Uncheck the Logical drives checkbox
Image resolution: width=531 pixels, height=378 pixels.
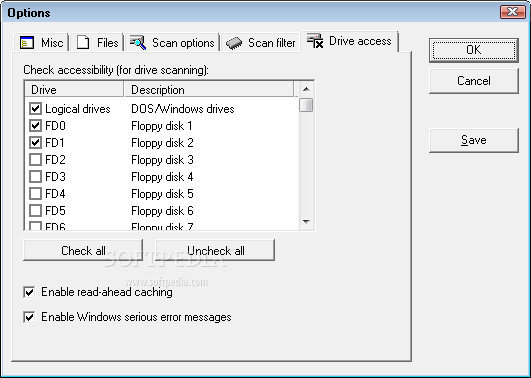[36, 109]
